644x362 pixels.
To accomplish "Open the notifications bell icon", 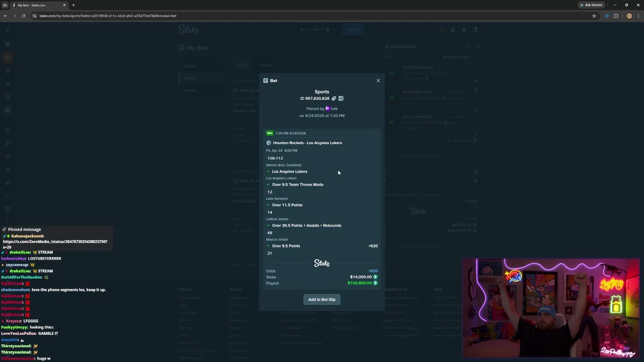I will tap(463, 30).
